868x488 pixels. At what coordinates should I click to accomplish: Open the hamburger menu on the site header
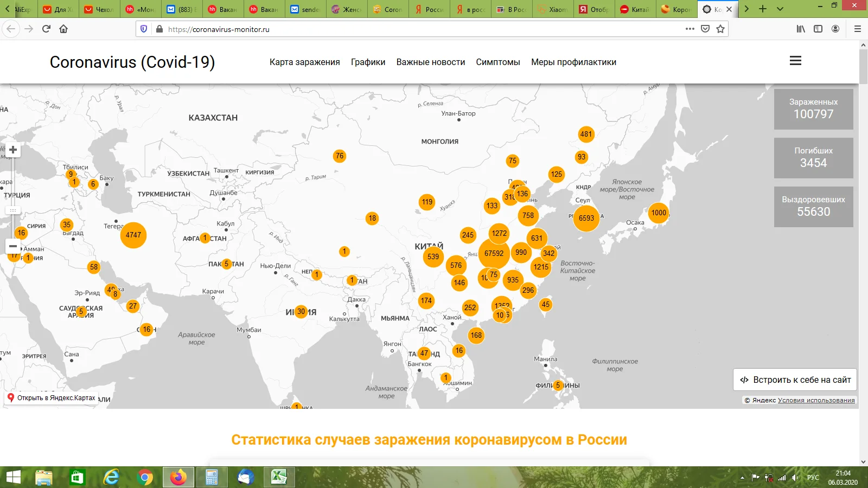pos(795,61)
